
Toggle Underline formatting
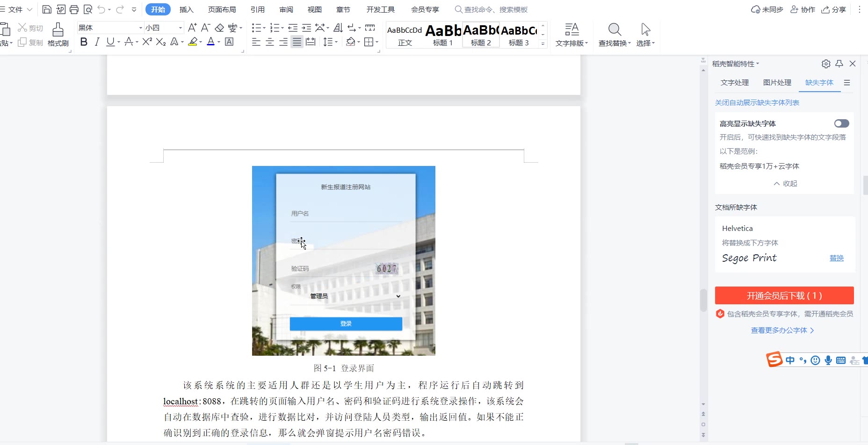click(110, 42)
